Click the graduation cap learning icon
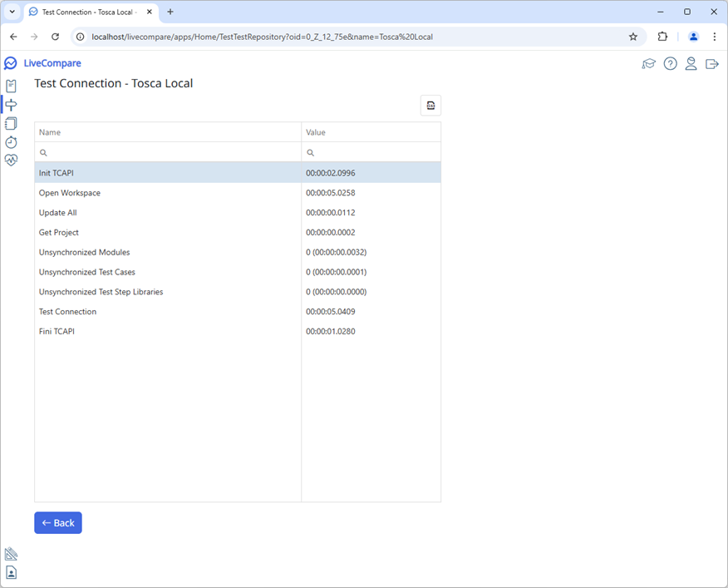The height and width of the screenshot is (588, 728). (x=649, y=63)
